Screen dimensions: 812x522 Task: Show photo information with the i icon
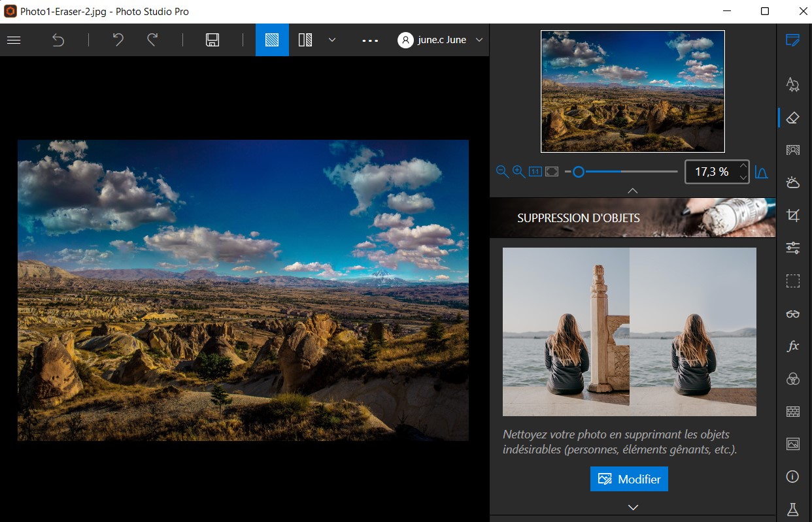pyautogui.click(x=792, y=477)
